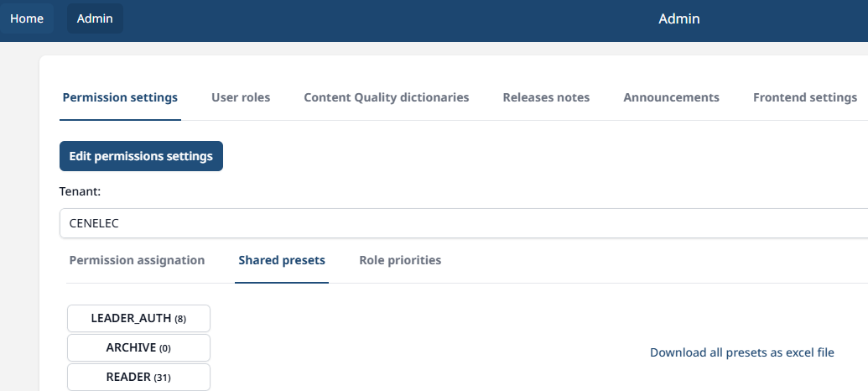The image size is (868, 391).
Task: Go to Home in top navigation
Action: (x=27, y=18)
